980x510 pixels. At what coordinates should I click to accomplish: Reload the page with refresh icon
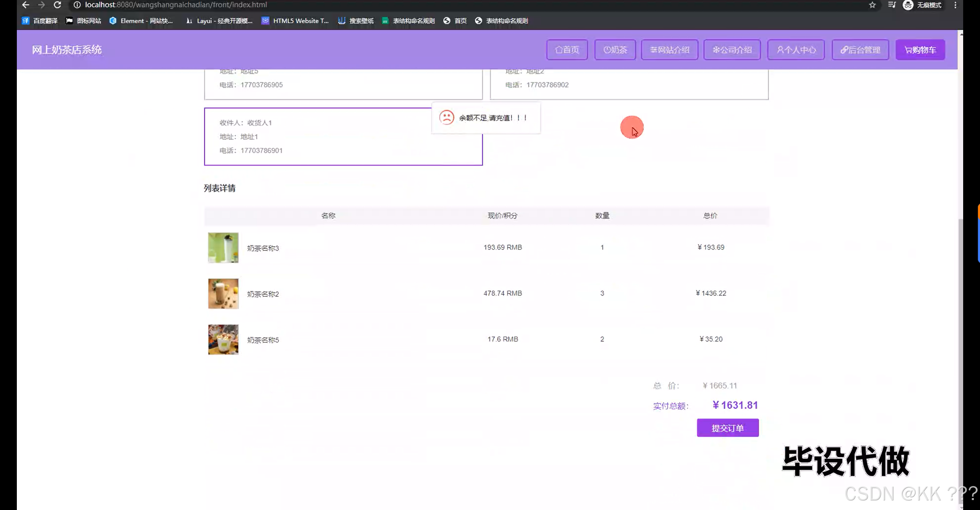pyautogui.click(x=57, y=5)
